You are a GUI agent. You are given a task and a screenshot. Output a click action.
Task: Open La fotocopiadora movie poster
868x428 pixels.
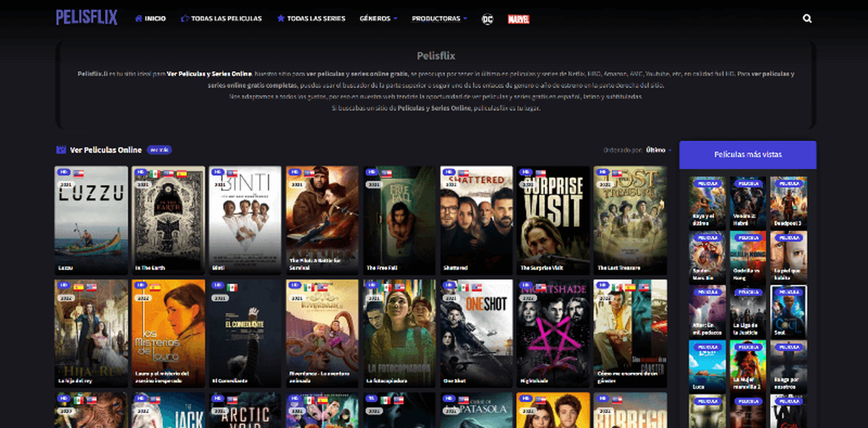click(399, 333)
